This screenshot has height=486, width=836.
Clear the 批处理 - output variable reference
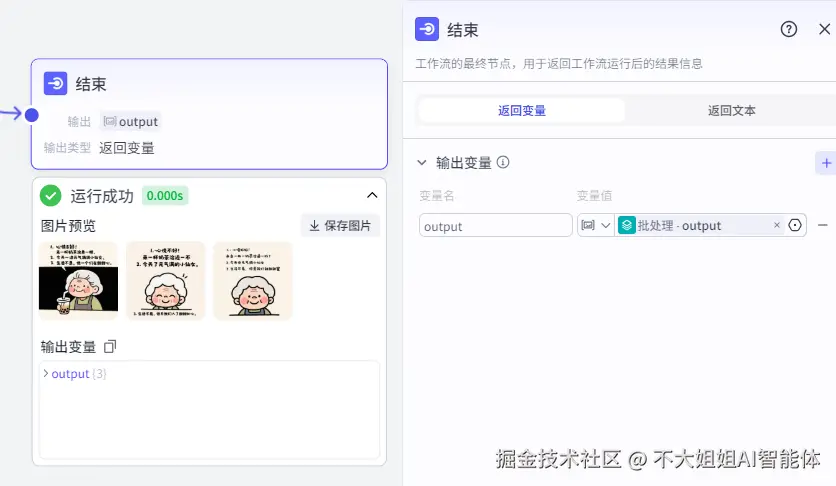coord(777,225)
